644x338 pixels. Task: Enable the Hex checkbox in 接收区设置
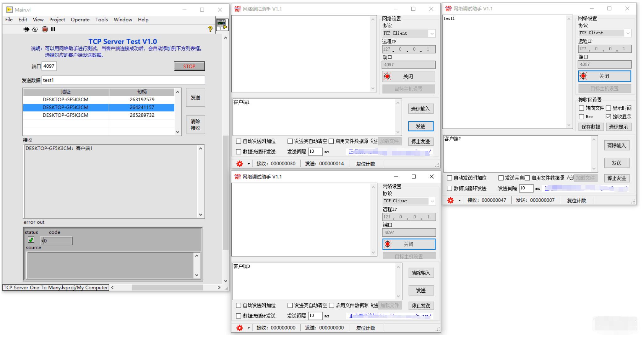pyautogui.click(x=581, y=117)
